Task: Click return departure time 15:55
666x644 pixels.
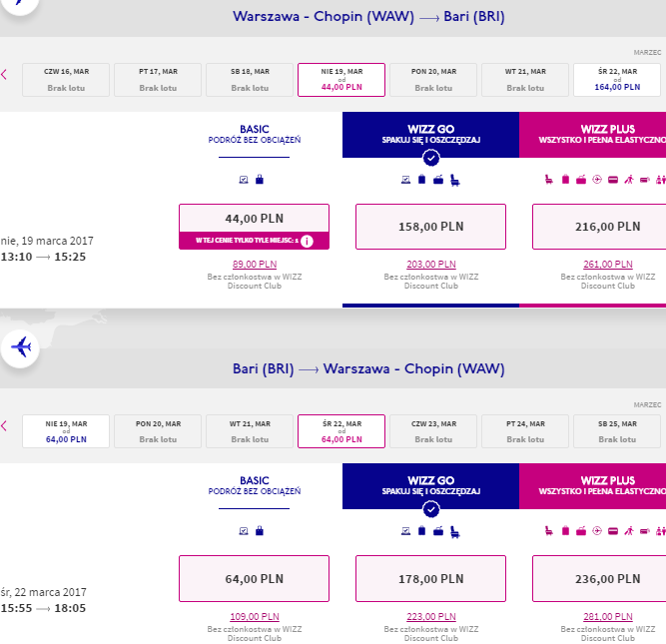Action: pyautogui.click(x=16, y=608)
